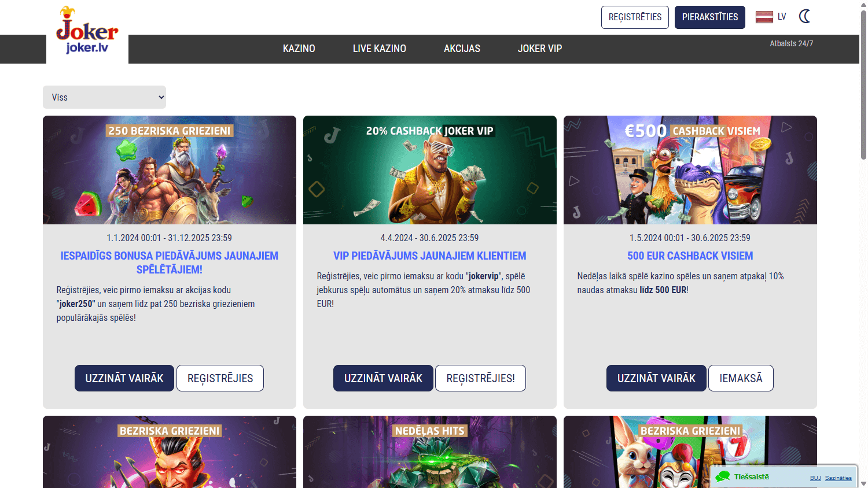This screenshot has width=868, height=488.
Task: Click the green chat bubbles icon in Tiešsaistē widget
Action: pyautogui.click(x=722, y=476)
